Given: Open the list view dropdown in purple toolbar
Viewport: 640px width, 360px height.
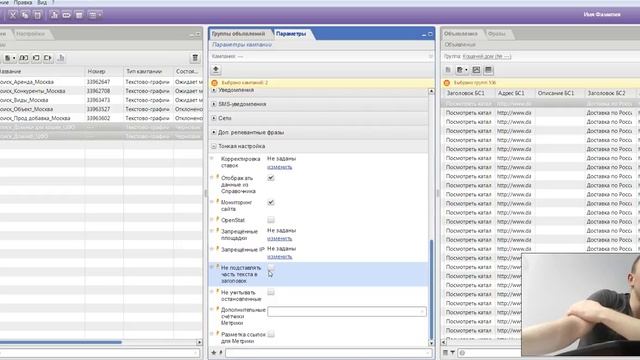Looking at the screenshot, I should pyautogui.click(x=95, y=15).
